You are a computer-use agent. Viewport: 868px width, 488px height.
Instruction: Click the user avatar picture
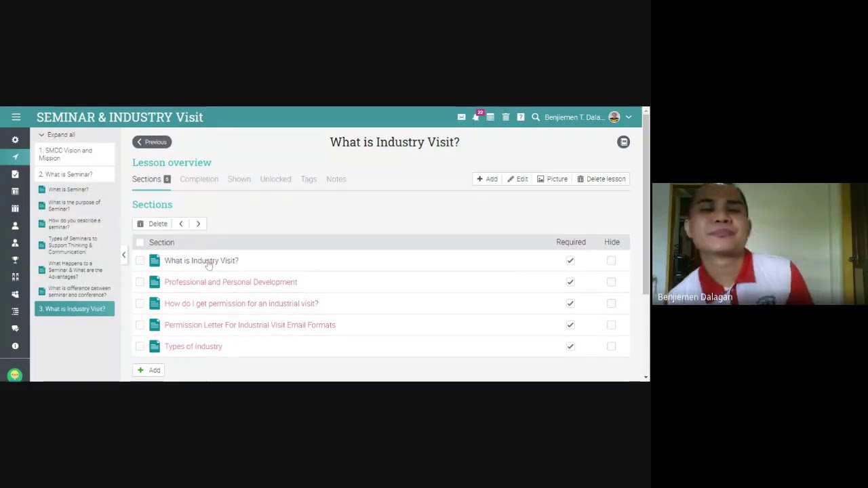(x=614, y=117)
